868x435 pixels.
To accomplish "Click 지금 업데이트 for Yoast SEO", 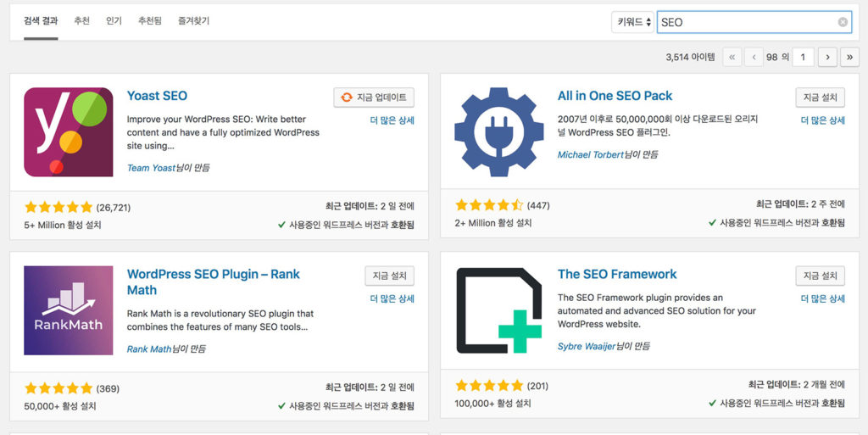I will tap(374, 98).
